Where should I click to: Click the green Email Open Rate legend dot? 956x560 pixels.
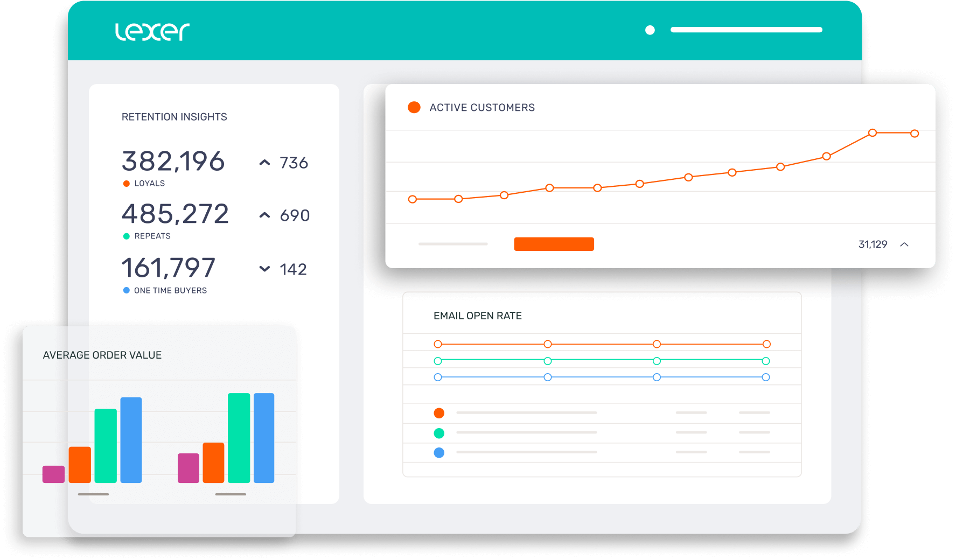tap(439, 432)
